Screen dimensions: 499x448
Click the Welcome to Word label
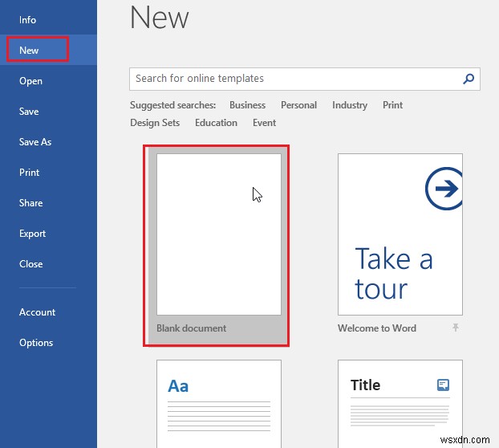pos(377,328)
